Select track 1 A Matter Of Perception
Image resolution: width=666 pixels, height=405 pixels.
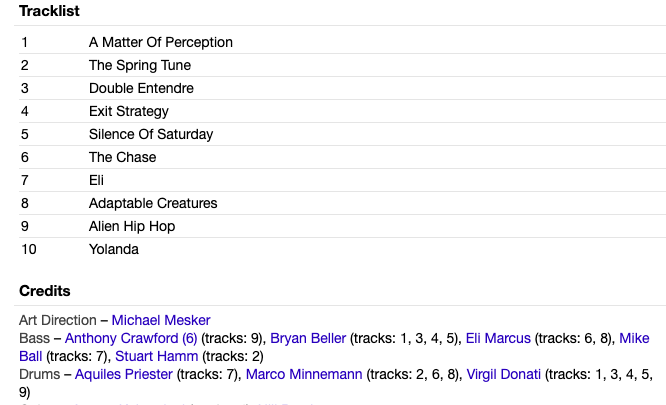(342, 42)
